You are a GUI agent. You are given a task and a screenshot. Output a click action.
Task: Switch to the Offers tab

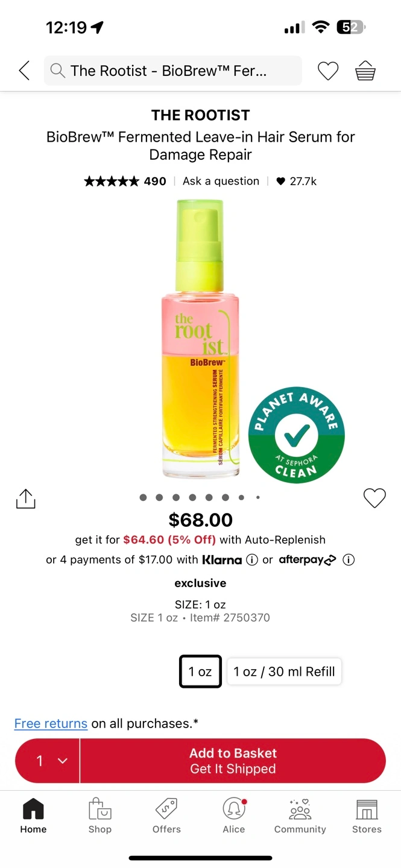(x=166, y=816)
